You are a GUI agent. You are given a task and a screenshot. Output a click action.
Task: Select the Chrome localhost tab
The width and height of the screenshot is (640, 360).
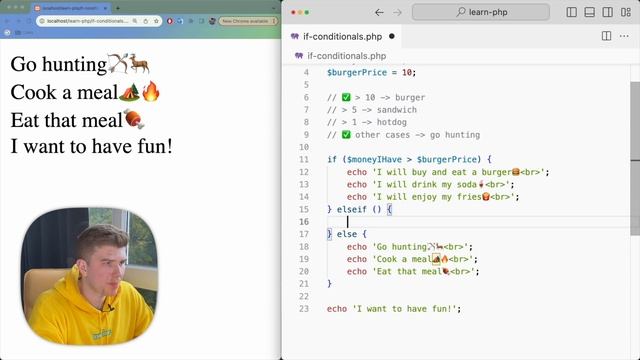tap(70, 8)
